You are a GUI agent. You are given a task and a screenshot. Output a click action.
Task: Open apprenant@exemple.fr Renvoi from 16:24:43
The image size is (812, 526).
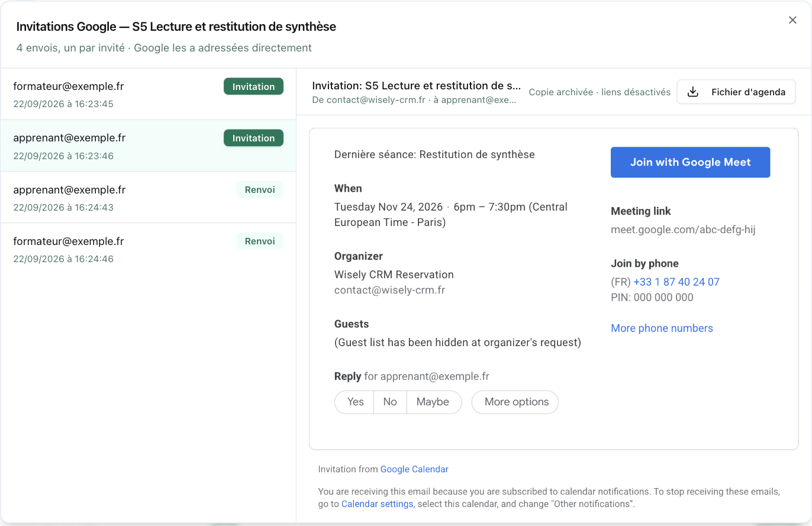148,198
